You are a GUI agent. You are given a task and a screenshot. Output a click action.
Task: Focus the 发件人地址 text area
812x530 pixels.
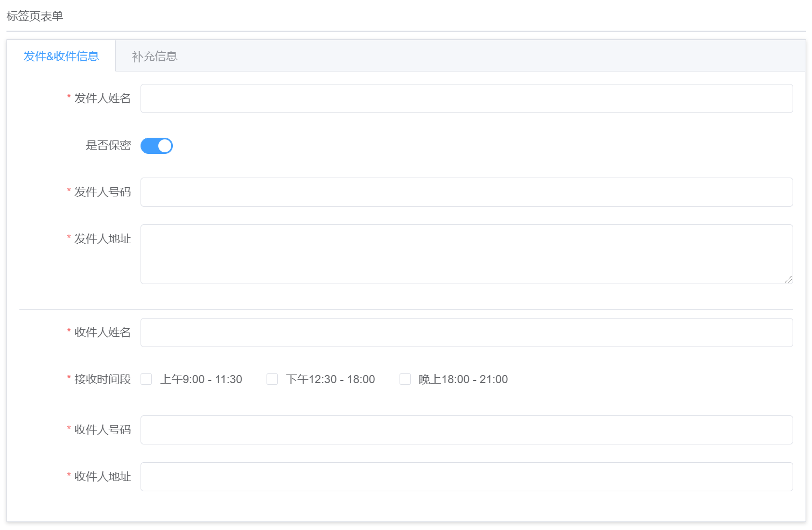click(466, 254)
